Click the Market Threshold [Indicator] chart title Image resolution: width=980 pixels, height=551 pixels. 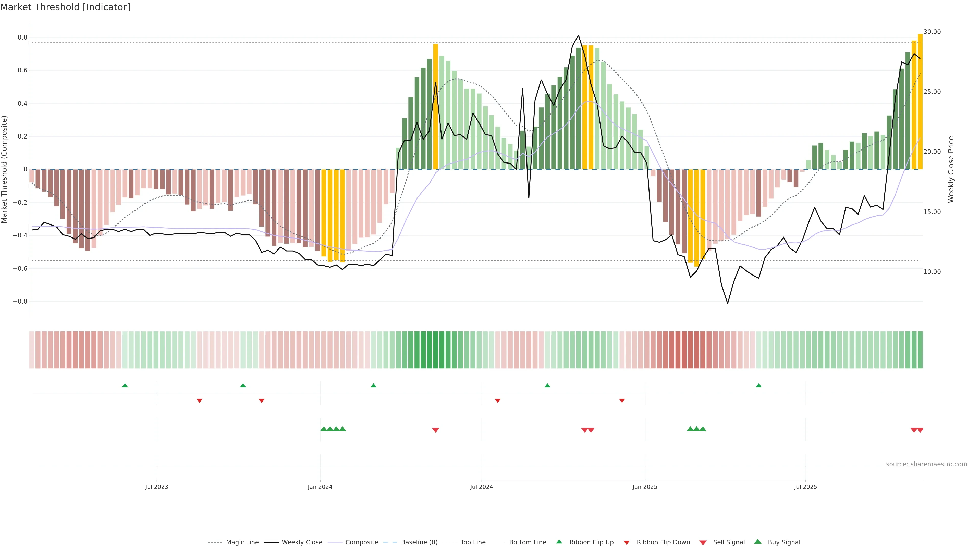coord(65,7)
